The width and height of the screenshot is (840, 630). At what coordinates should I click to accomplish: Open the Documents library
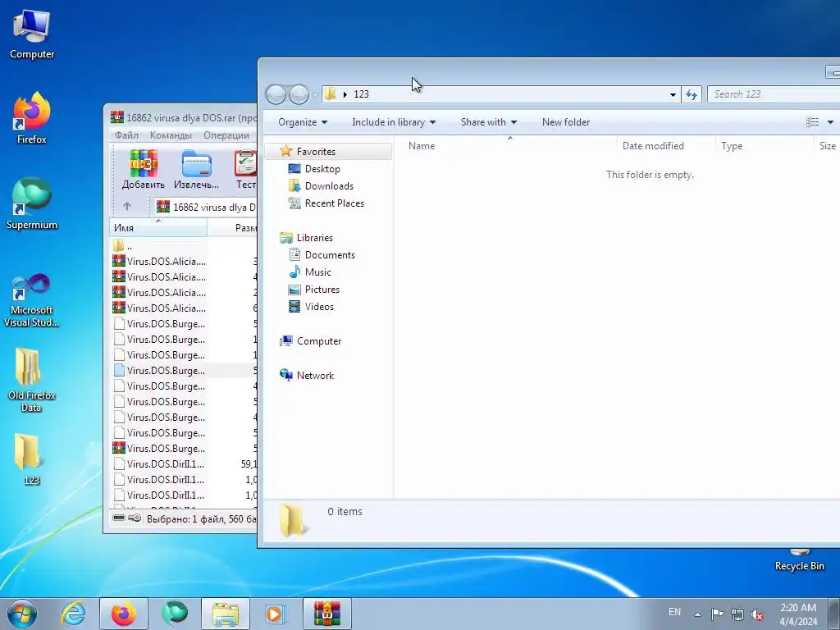330,255
